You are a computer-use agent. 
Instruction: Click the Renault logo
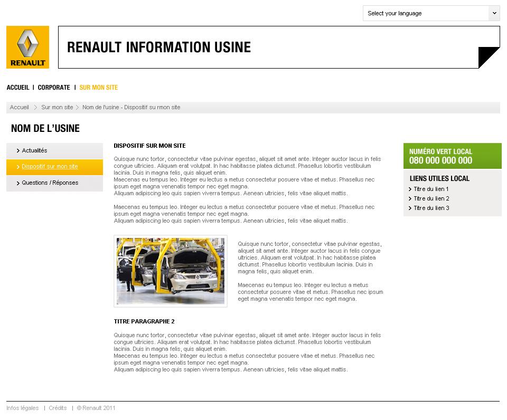(28, 47)
